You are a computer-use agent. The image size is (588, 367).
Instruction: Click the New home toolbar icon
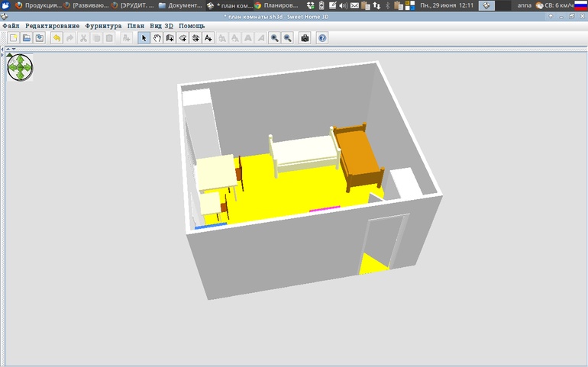13,38
